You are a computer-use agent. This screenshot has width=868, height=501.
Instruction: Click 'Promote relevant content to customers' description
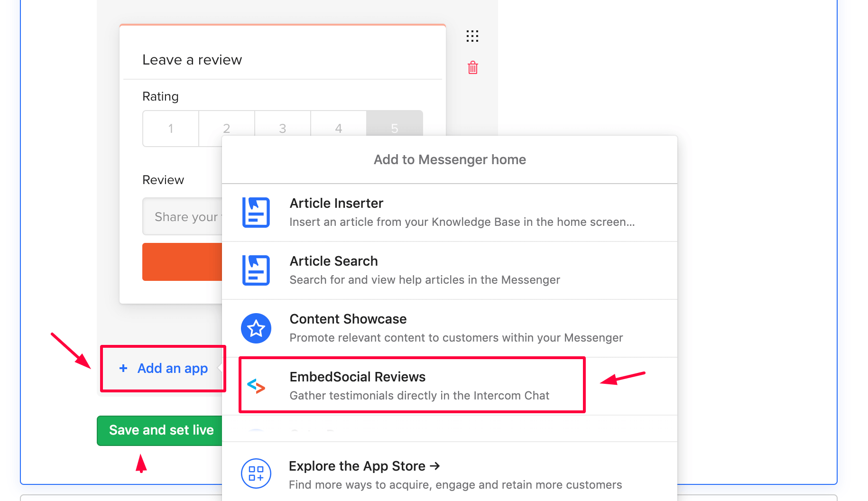(x=456, y=338)
